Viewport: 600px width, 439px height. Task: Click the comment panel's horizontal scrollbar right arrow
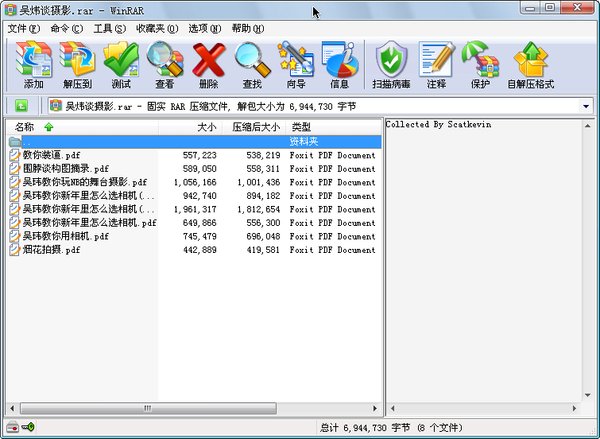tap(574, 408)
